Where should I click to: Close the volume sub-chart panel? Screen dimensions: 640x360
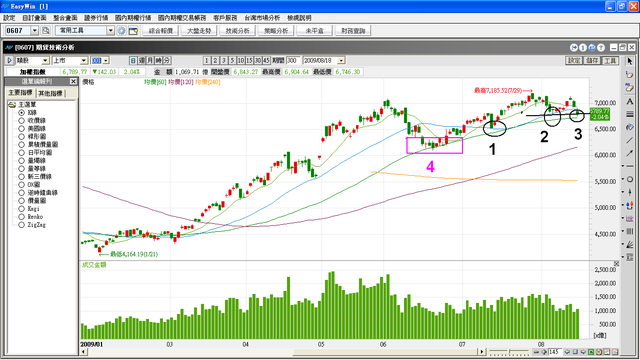point(616,264)
